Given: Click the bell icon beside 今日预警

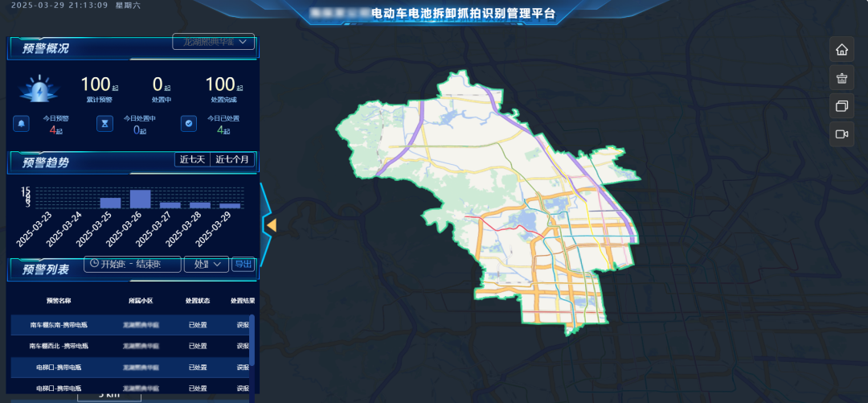Looking at the screenshot, I should 22,124.
